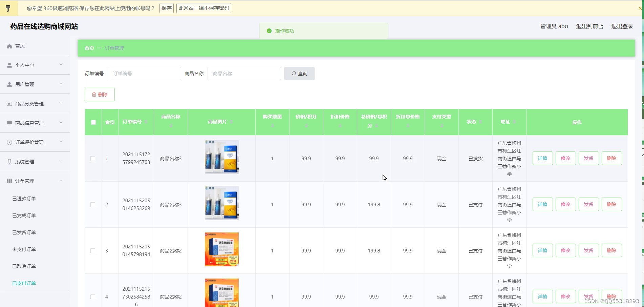Click the site title 药品在线选购商城网站
644x307 pixels.
click(44, 26)
